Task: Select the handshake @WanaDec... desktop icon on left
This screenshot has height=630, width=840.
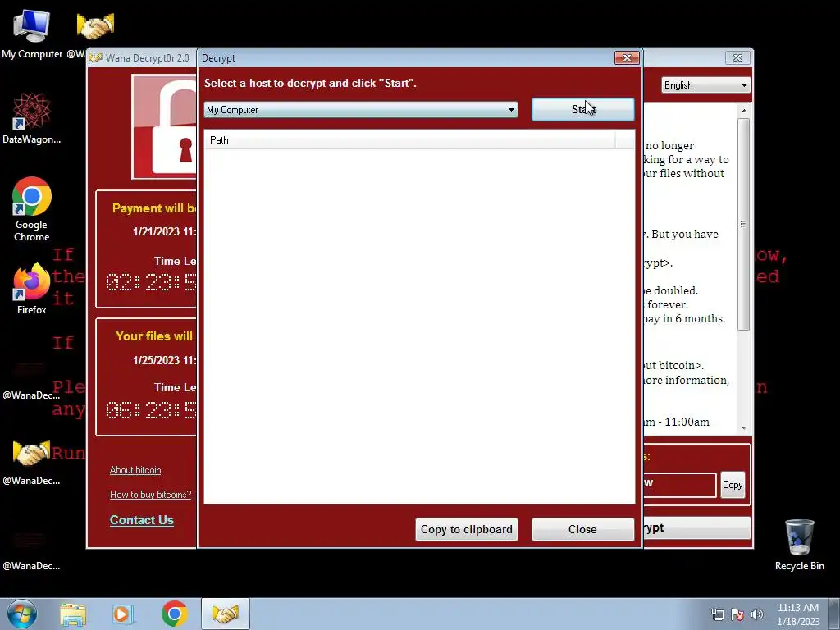Action: 32,461
